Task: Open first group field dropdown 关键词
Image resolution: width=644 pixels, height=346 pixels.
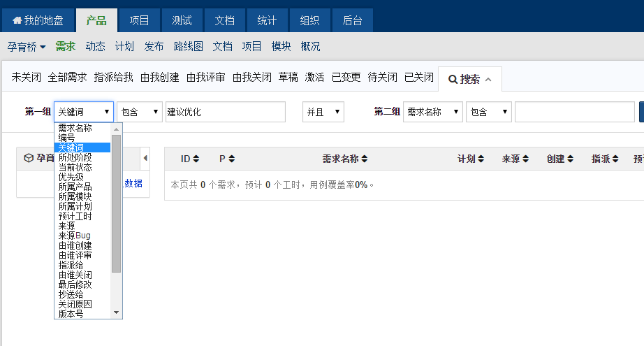Action: (x=84, y=112)
